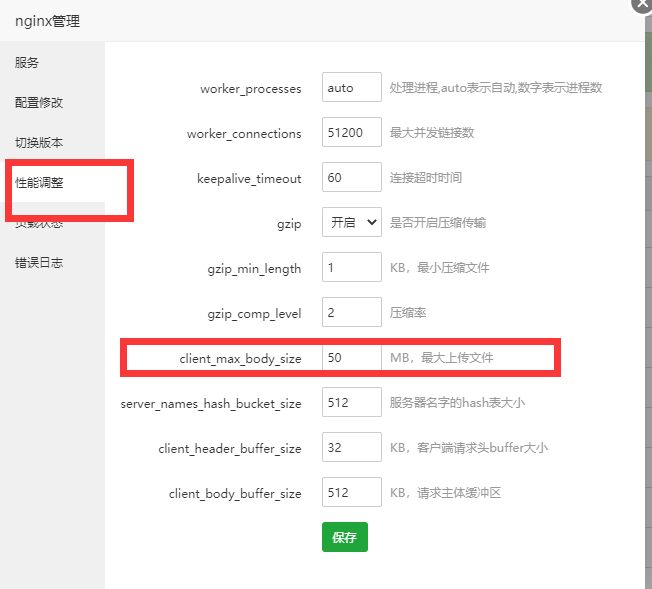Edit the gzip_comp_level value field

(x=351, y=312)
